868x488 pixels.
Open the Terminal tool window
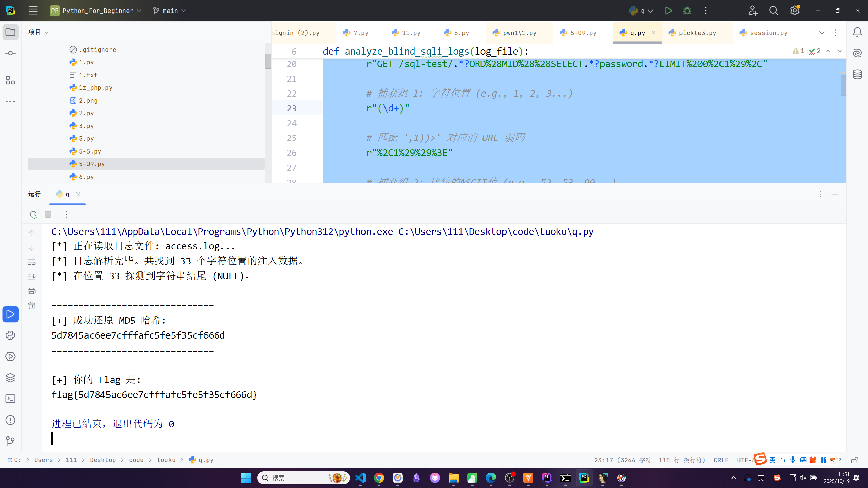(x=10, y=399)
